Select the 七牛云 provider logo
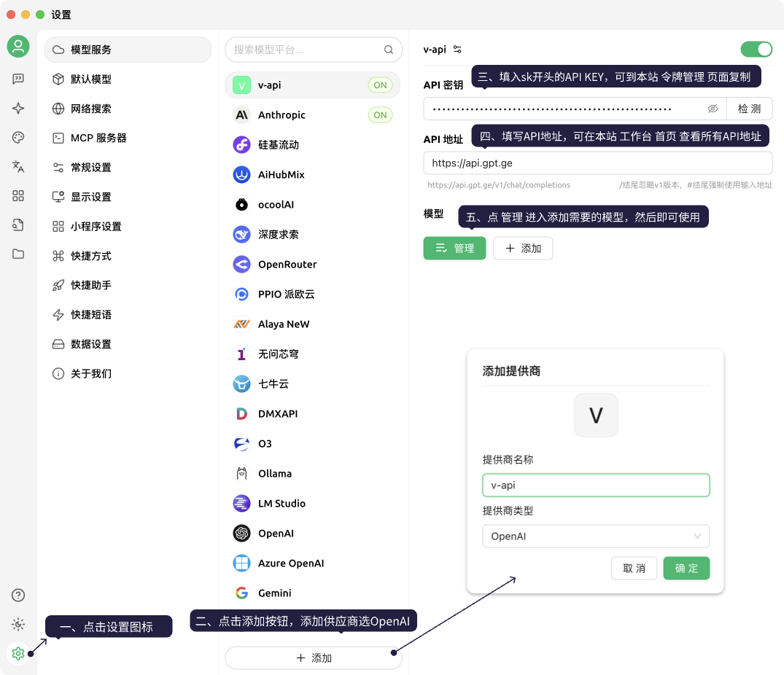This screenshot has height=675, width=784. click(x=241, y=384)
